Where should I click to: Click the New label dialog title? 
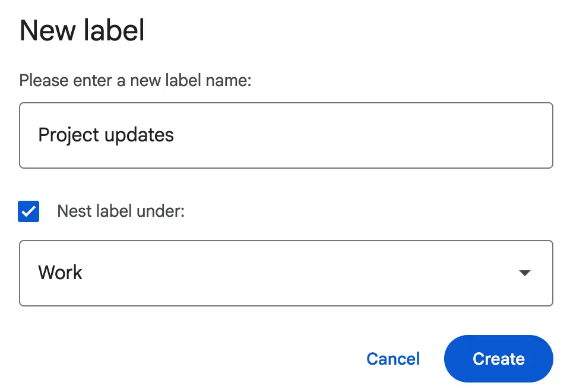[x=82, y=30]
